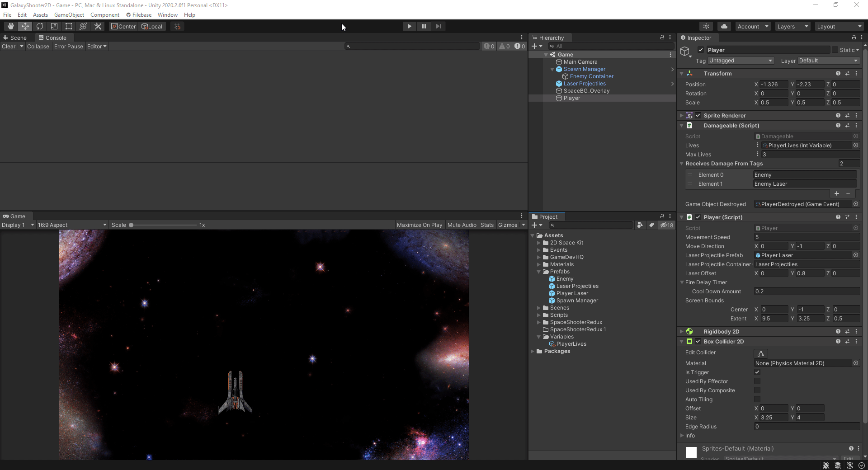Collapse the Transform component
Screen dimensions: 868x470
click(682, 73)
